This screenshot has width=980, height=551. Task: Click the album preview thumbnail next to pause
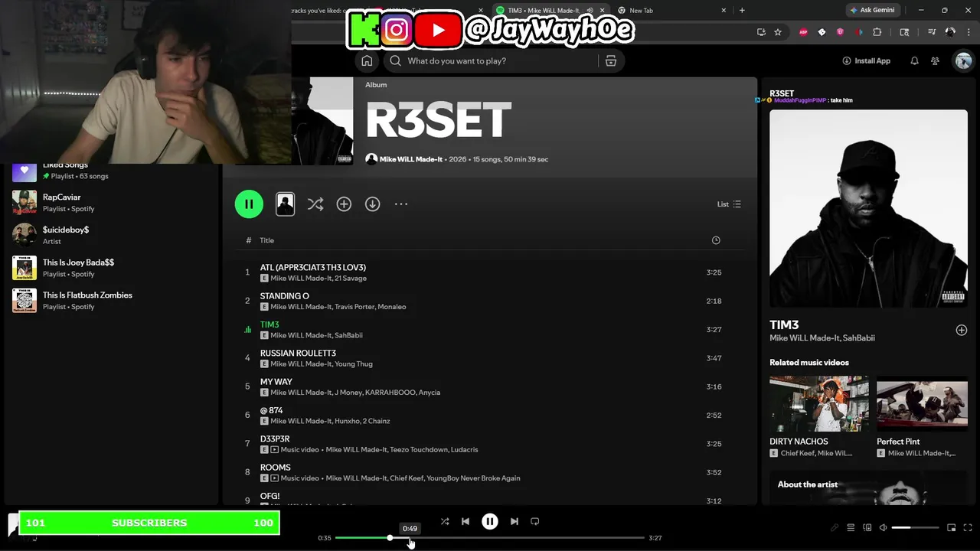[285, 204]
